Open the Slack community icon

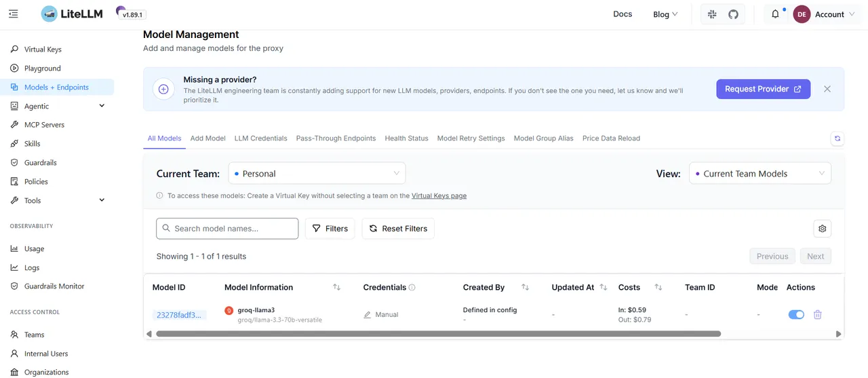pos(712,14)
